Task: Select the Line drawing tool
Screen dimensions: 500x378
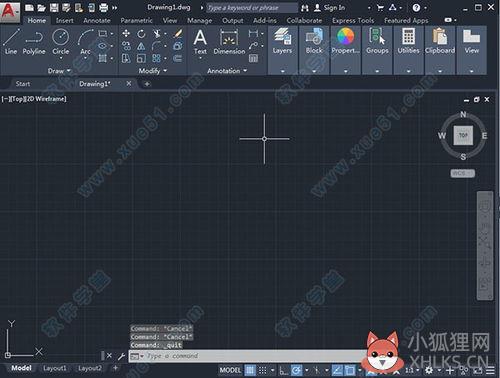Action: (x=11, y=42)
